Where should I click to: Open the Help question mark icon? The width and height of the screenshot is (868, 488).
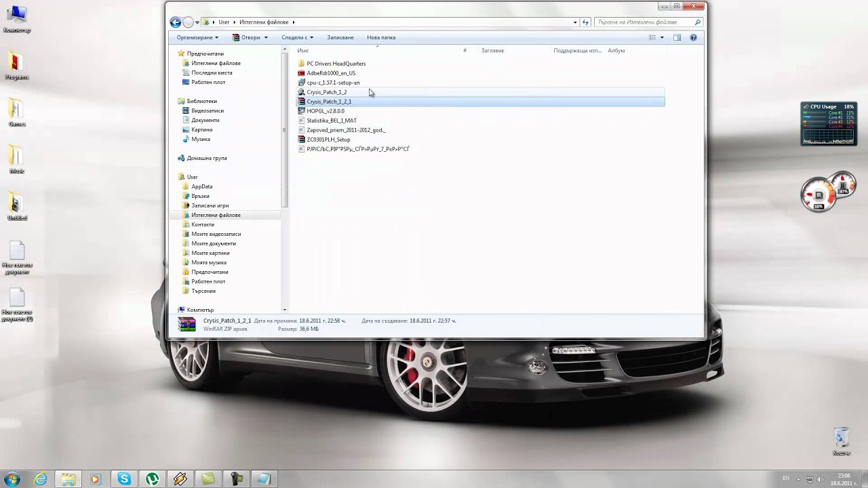(693, 37)
